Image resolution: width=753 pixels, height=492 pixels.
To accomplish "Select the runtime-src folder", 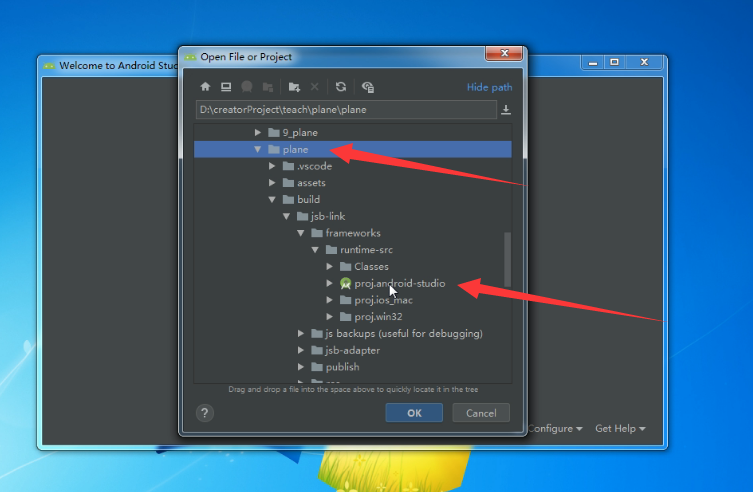I will click(366, 250).
